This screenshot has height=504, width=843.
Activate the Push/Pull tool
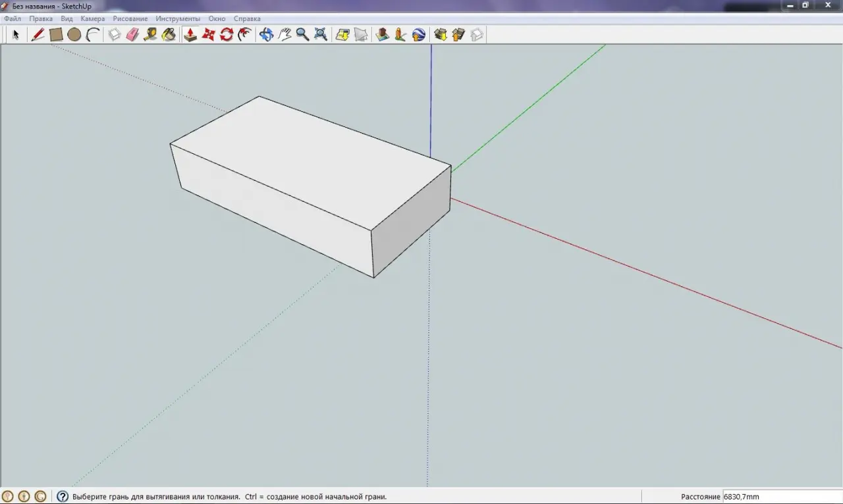[x=190, y=35]
